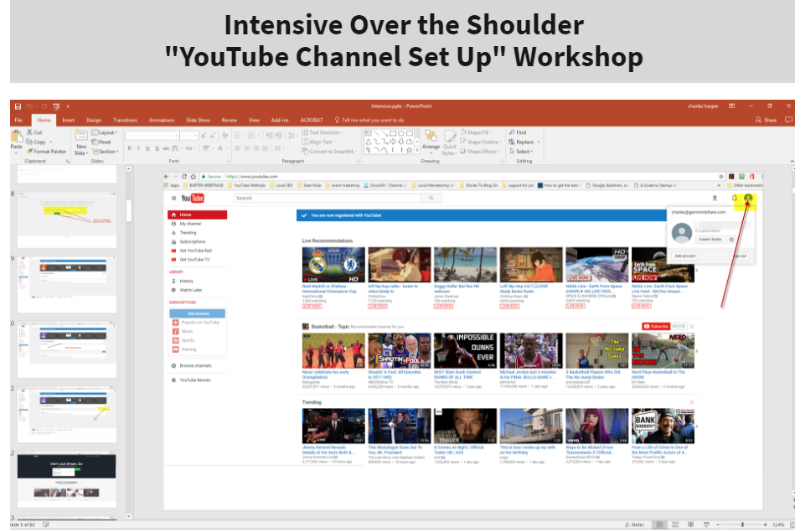Open the comments pane icon beside Share
Image resolution: width=795 pixels, height=532 pixels.
click(x=788, y=120)
